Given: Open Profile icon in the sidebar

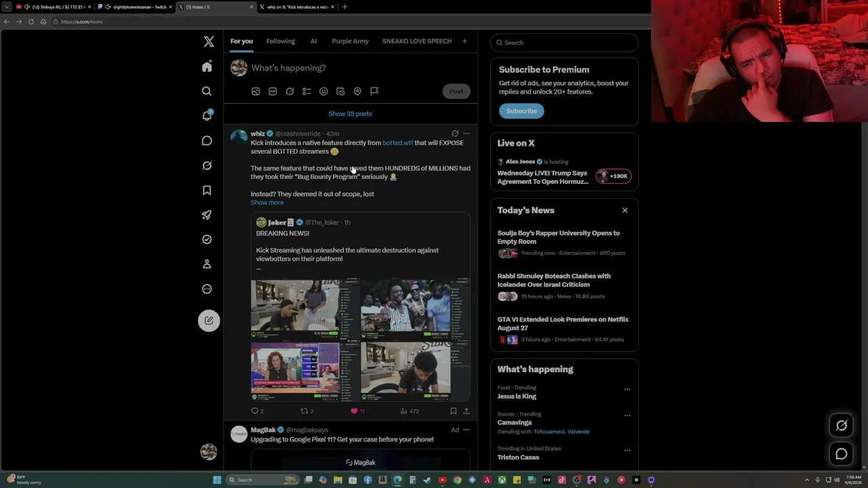Looking at the screenshot, I should [x=207, y=264].
